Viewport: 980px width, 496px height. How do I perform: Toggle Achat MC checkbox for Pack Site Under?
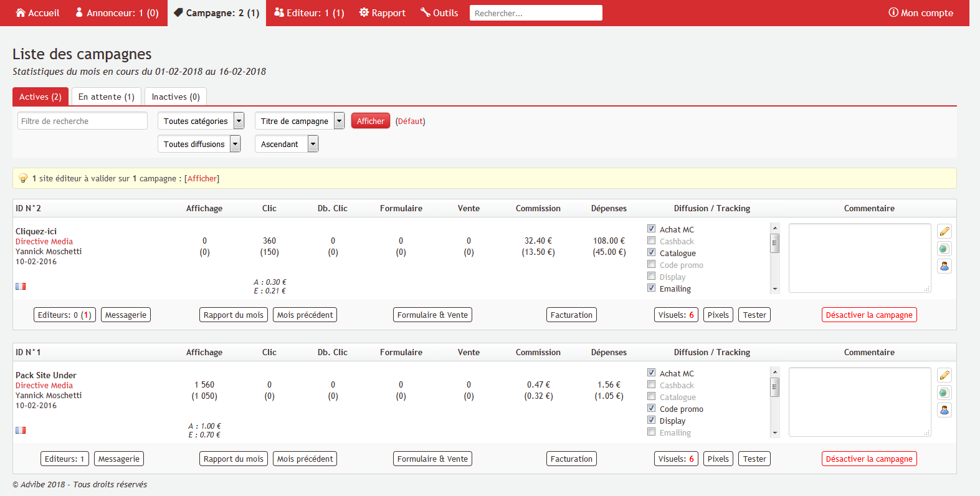pyautogui.click(x=651, y=373)
